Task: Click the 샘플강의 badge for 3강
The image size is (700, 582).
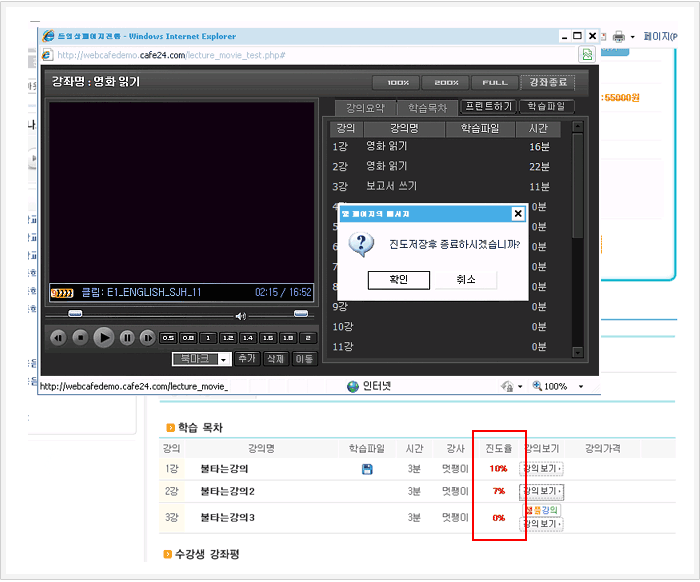Action: pyautogui.click(x=542, y=510)
